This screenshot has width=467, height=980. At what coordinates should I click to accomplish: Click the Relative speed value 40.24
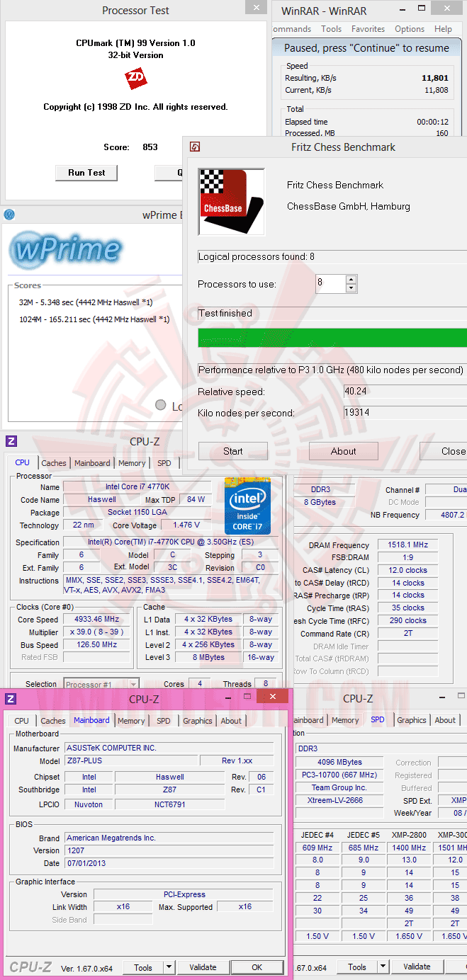[405, 392]
